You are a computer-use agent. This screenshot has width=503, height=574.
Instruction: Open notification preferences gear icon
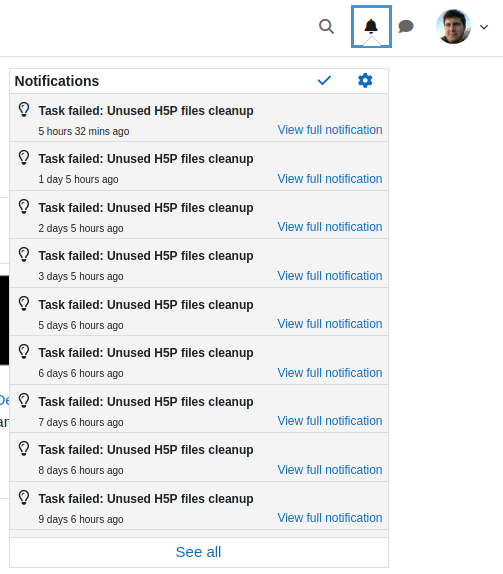click(x=365, y=81)
